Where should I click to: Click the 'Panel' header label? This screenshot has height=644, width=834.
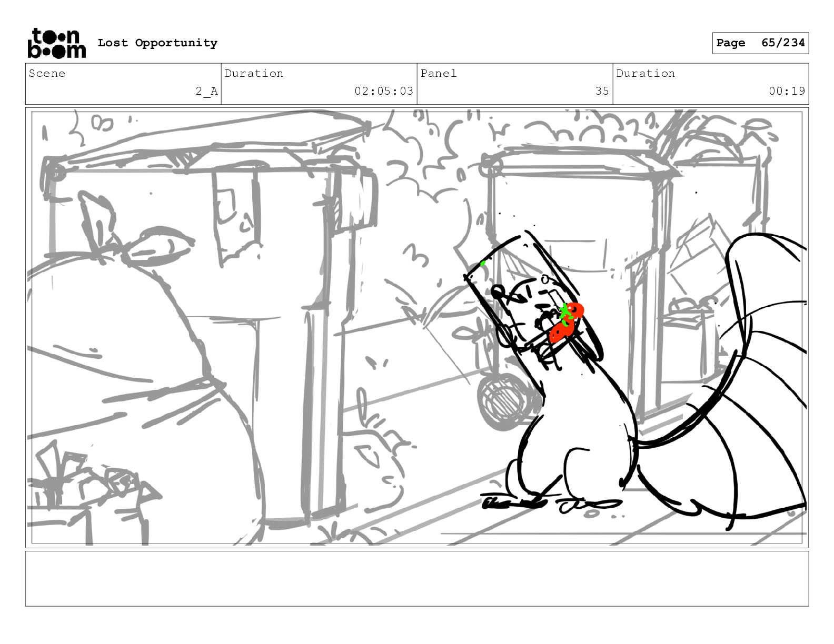[x=439, y=73]
